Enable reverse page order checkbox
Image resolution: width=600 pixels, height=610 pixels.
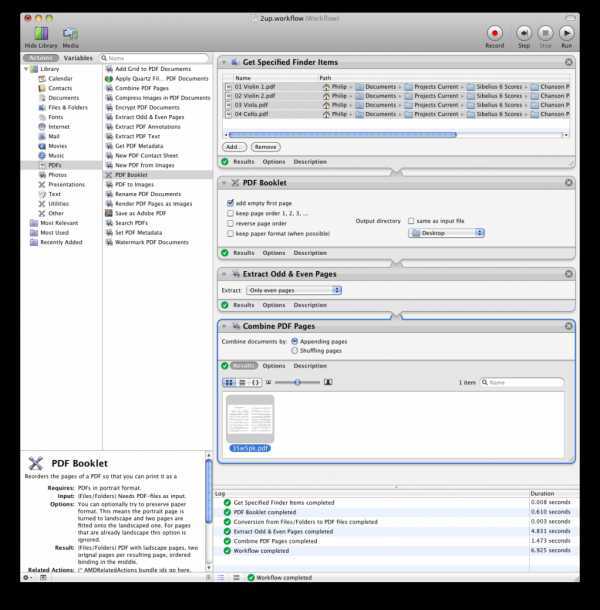pyautogui.click(x=230, y=223)
